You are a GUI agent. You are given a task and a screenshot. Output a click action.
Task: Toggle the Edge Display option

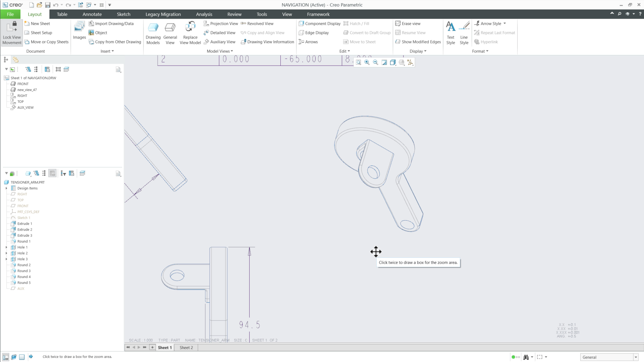[314, 33]
